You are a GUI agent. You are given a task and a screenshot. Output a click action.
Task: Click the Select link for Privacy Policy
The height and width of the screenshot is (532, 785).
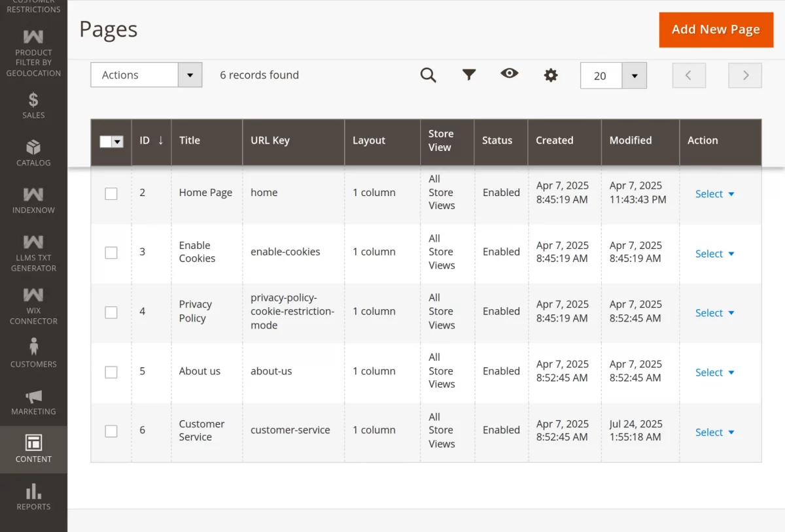click(714, 313)
